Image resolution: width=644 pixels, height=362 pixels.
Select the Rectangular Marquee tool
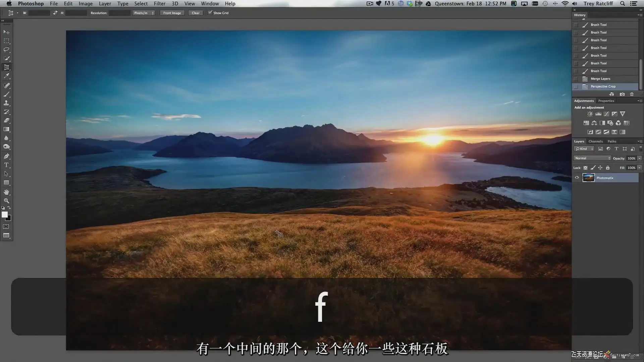(6, 41)
